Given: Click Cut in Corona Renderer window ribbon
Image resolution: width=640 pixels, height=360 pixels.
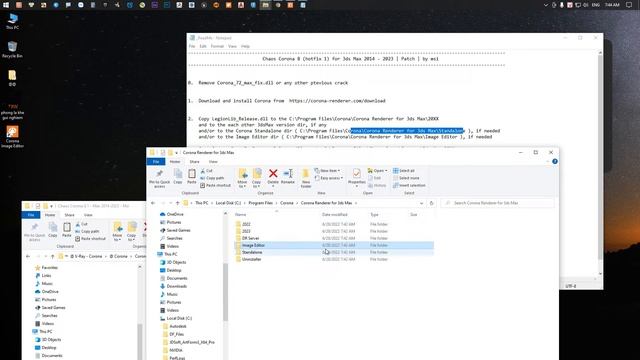Looking at the screenshot, I should coord(207,171).
